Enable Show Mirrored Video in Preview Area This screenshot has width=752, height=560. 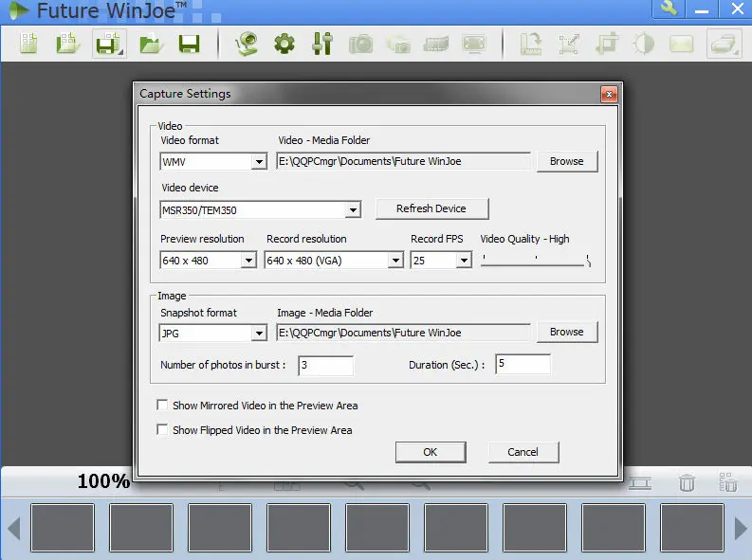point(162,406)
